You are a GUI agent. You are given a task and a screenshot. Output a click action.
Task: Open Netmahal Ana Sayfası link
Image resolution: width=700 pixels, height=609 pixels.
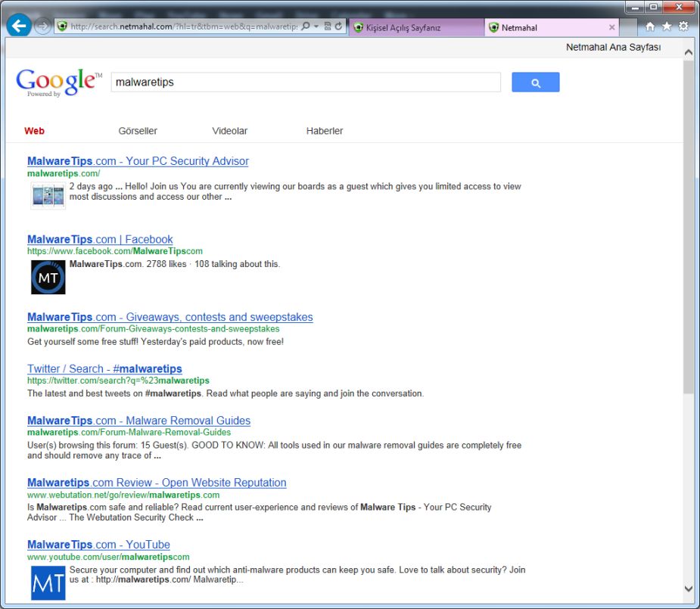(613, 48)
